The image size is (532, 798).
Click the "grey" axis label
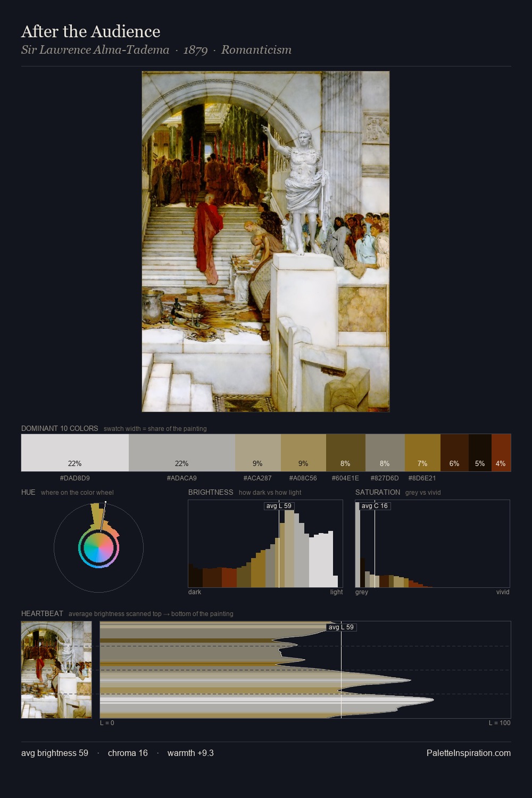[362, 592]
